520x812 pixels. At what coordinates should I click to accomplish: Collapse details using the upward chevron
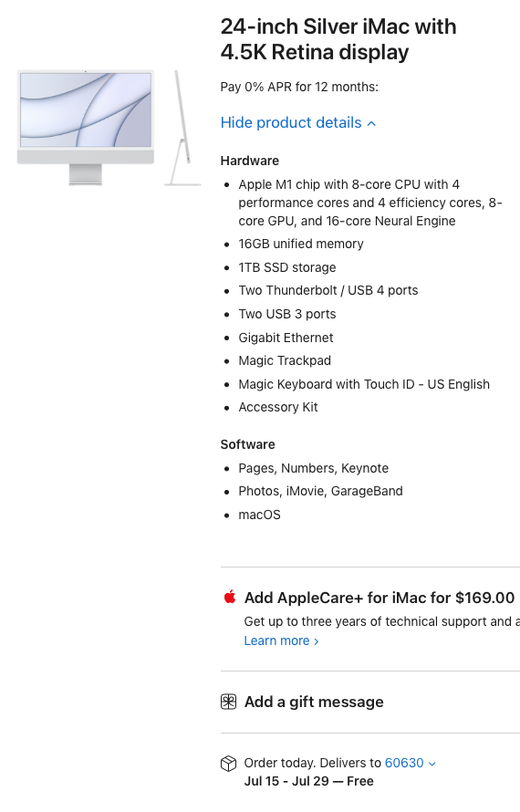371,123
